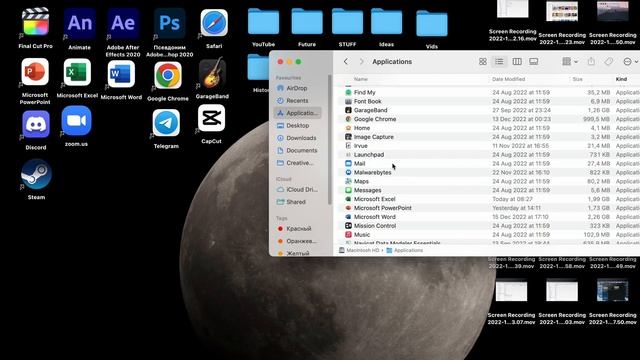Open the Group By dropdown in Finder
Image resolution: width=640 pixels, height=360 pixels.
click(570, 62)
